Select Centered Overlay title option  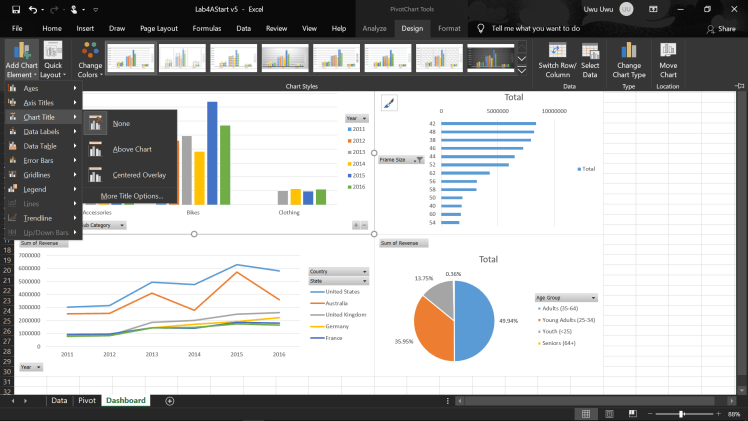(139, 175)
